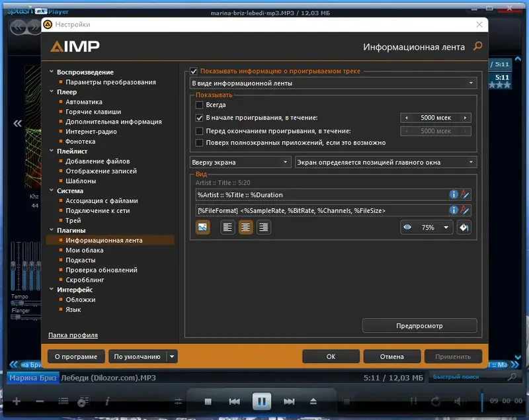Collapse the 'Интерфейс' tree section
The width and height of the screenshot is (529, 420).
click(52, 289)
